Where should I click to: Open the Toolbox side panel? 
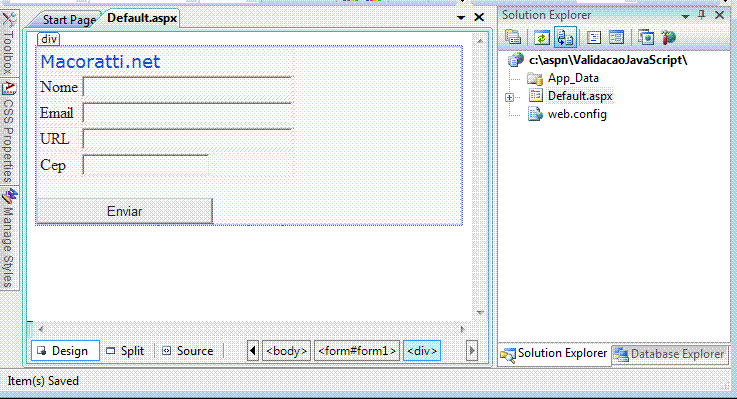click(9, 43)
